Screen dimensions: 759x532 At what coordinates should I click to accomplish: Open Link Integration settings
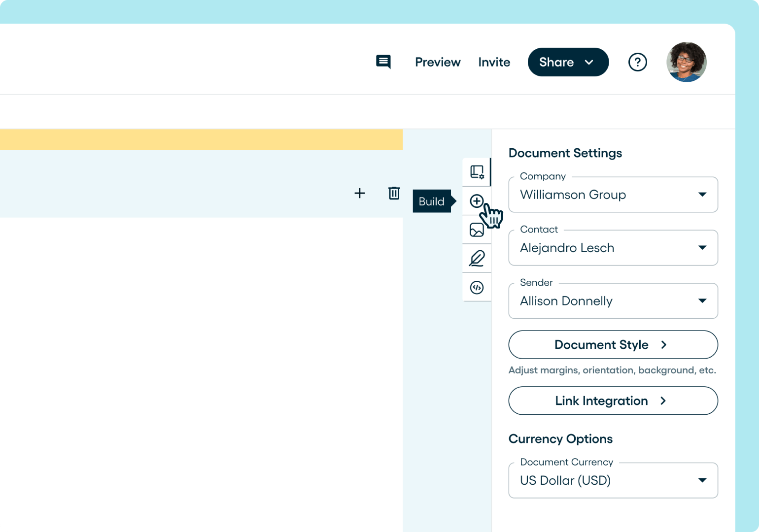[613, 400]
